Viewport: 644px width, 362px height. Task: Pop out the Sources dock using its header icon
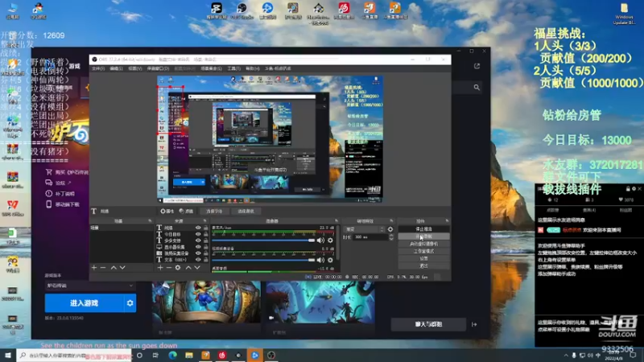coord(205,220)
